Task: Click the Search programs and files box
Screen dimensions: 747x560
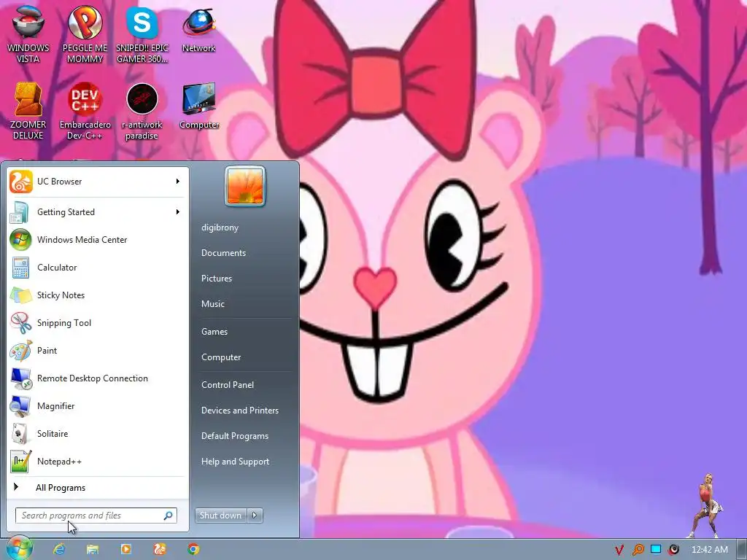Action: click(x=96, y=516)
